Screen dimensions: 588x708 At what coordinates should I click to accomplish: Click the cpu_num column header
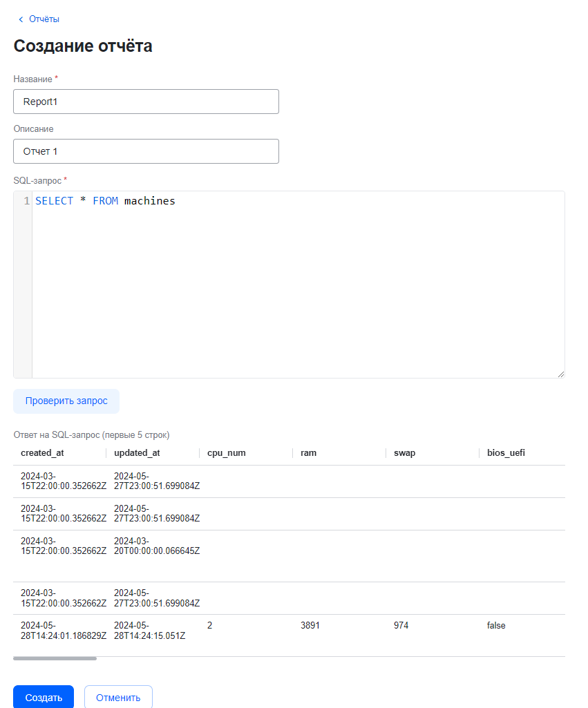coord(227,453)
